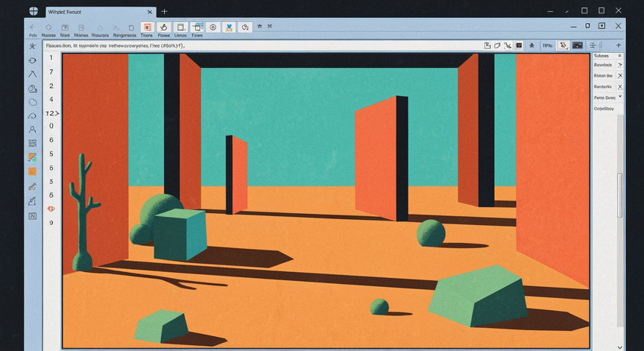
Task: Remove the "Rantorks" panel entry with its X
Action: 620,86
